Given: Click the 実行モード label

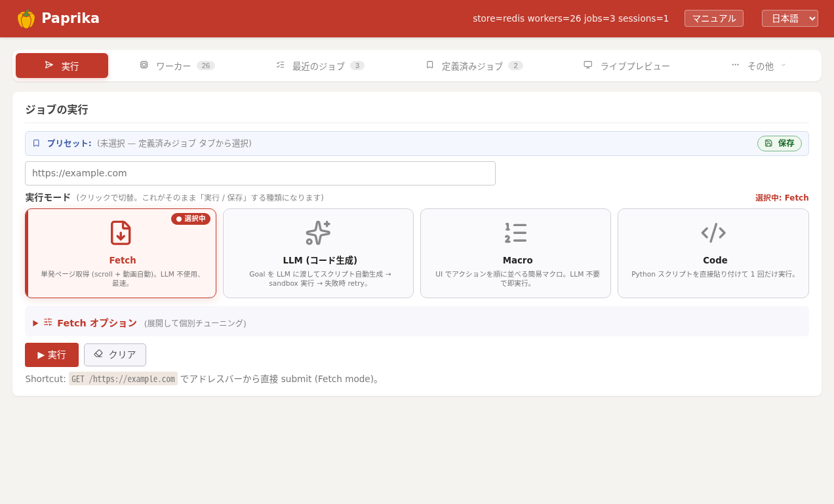Looking at the screenshot, I should (x=48, y=197).
